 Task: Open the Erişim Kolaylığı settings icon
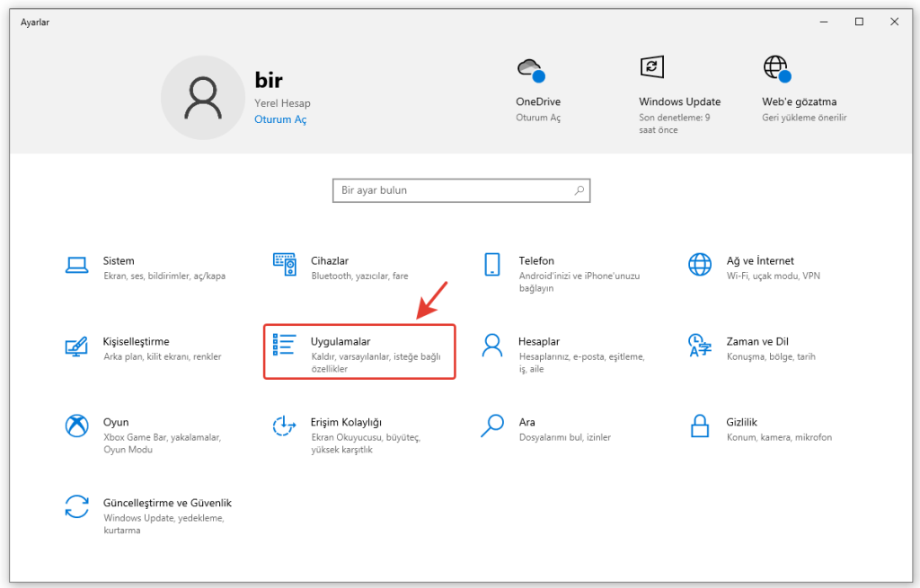coord(285,426)
